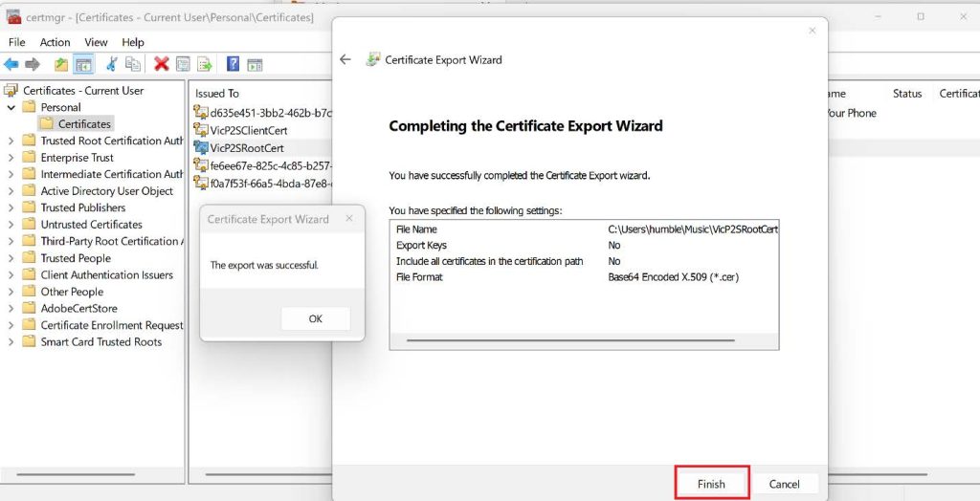
Task: Open the Action menu
Action: click(55, 42)
